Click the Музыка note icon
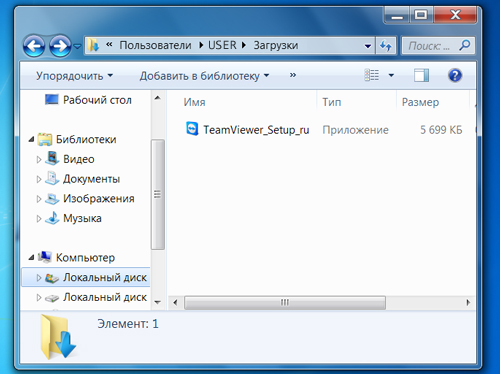The image size is (500, 374). tap(52, 218)
